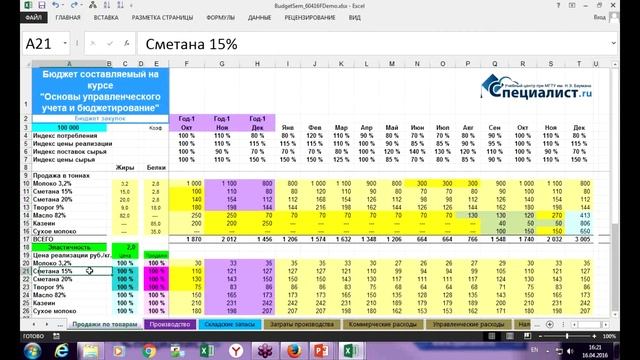The width and height of the screenshot is (640, 360).
Task: Open the undo history dropdown arrow
Action: (63, 5)
